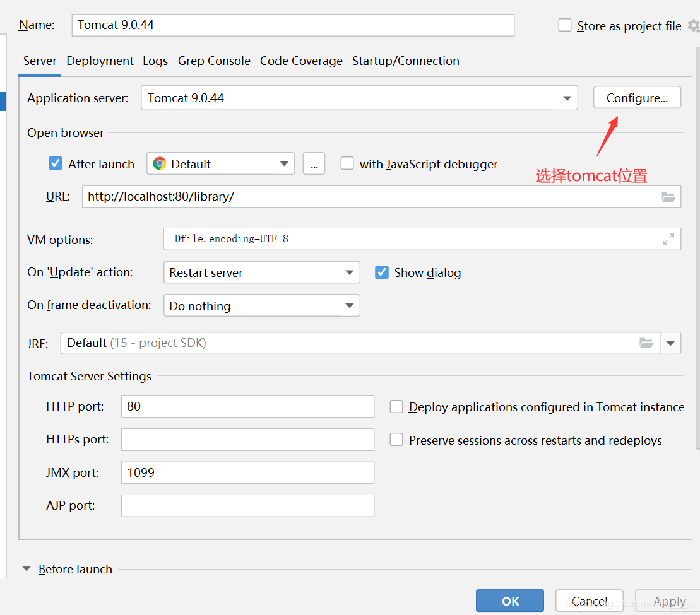Click the Chrome icon in browser selector

[159, 163]
